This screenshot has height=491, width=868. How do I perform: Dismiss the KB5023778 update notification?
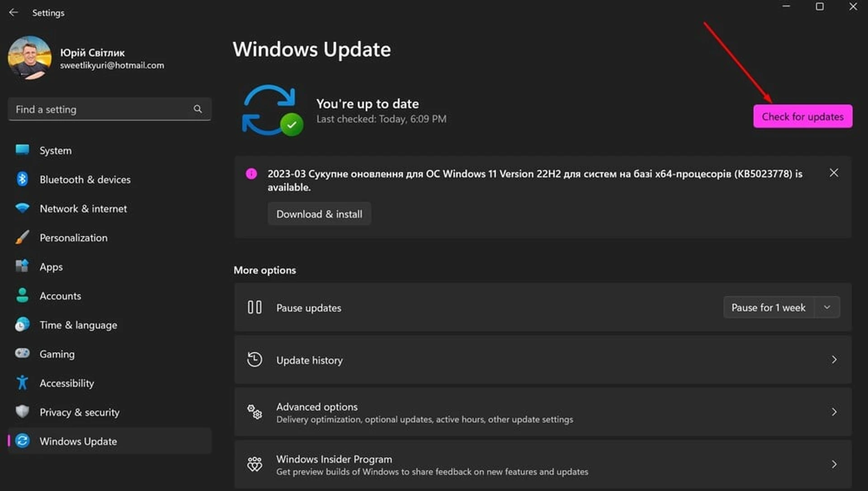[x=834, y=173]
